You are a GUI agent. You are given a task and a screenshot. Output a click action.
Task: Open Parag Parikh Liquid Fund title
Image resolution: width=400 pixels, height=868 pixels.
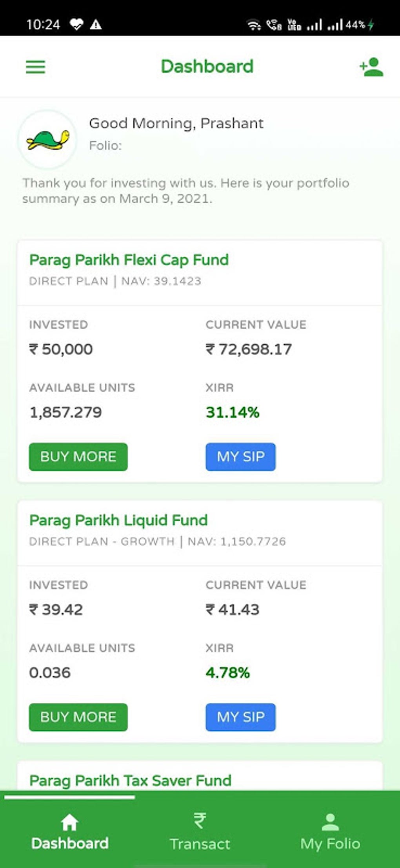(x=118, y=520)
